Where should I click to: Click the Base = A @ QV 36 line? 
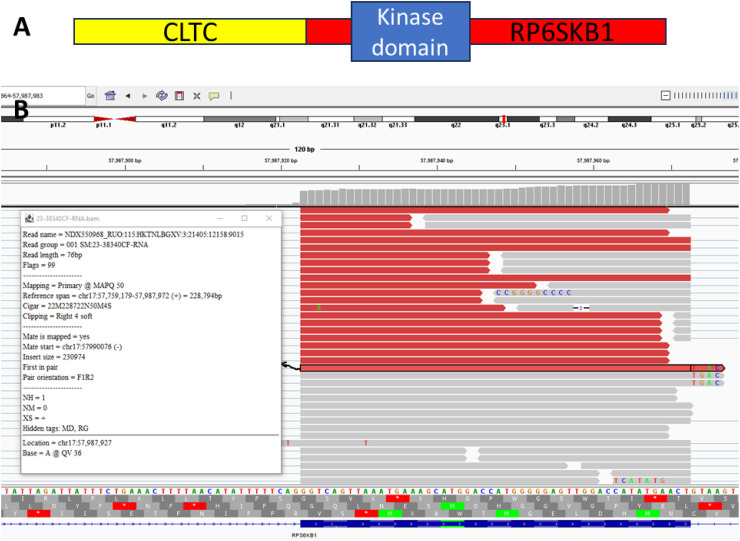pos(52,453)
